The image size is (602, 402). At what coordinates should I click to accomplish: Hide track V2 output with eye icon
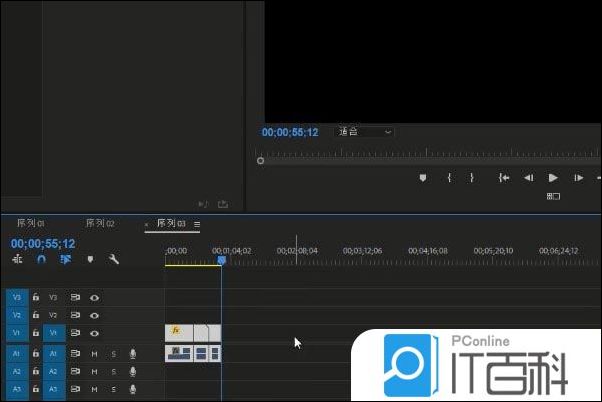click(94, 315)
